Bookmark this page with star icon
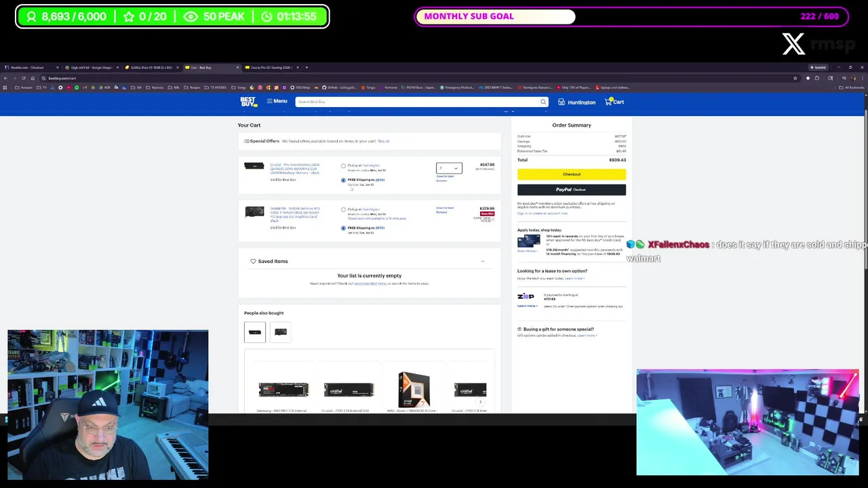Screen dimensions: 868x488 tap(795, 78)
